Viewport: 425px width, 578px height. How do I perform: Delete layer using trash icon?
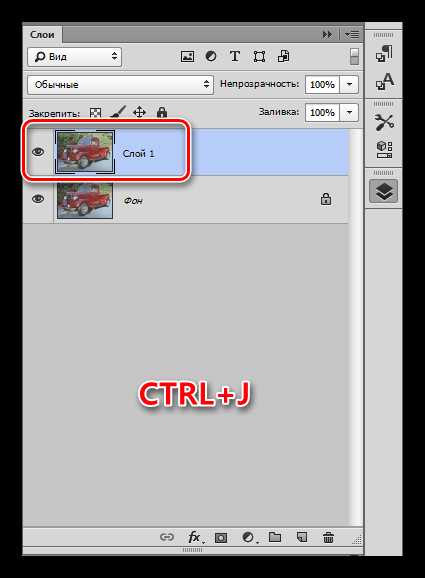(x=328, y=537)
